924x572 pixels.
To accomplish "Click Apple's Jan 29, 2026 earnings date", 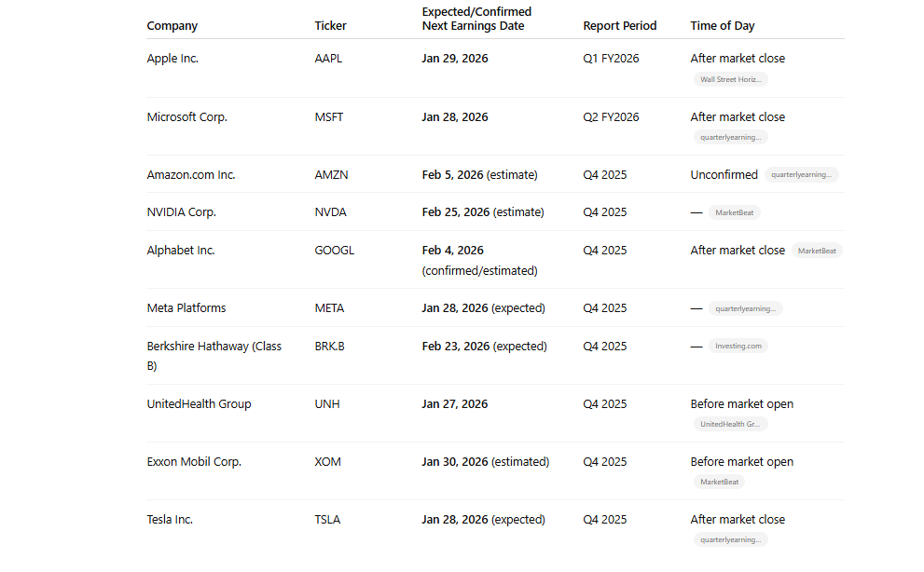I will click(x=455, y=59).
